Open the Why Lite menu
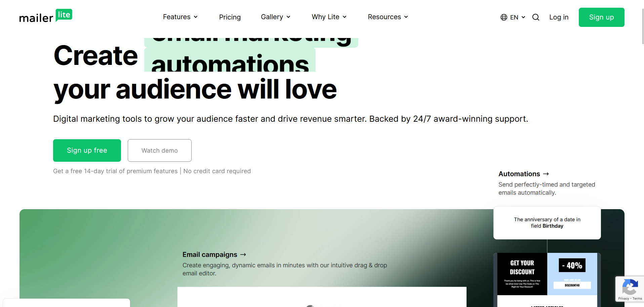Image resolution: width=644 pixels, height=307 pixels. click(329, 17)
